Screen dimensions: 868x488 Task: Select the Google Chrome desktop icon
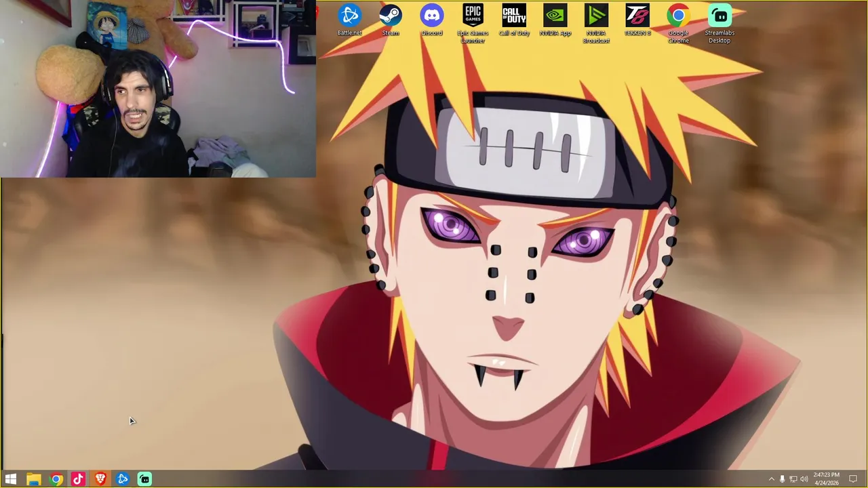point(678,24)
